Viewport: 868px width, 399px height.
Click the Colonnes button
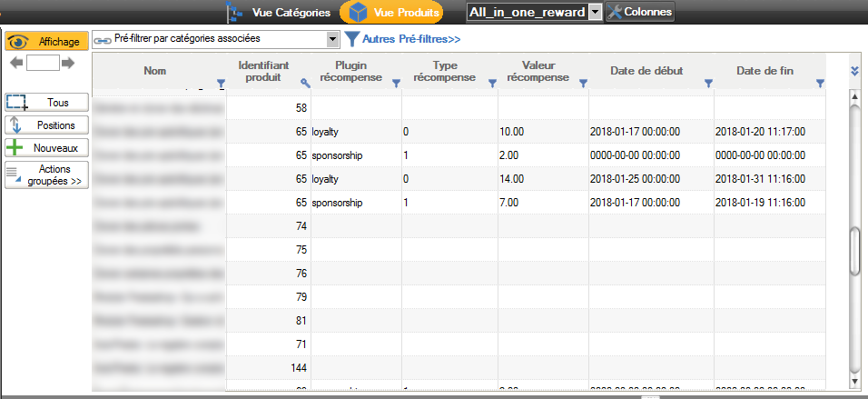pos(640,12)
